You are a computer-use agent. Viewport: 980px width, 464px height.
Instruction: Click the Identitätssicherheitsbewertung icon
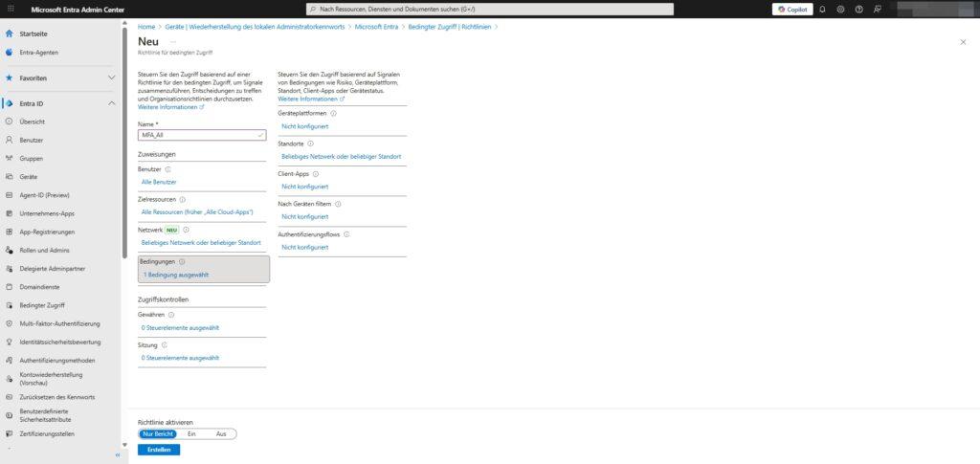pyautogui.click(x=10, y=342)
